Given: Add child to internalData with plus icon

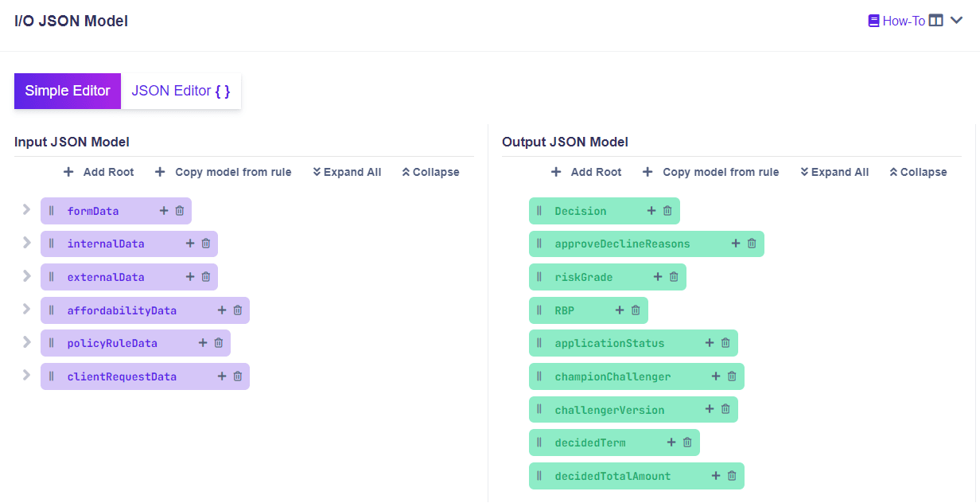Looking at the screenshot, I should tap(190, 244).
